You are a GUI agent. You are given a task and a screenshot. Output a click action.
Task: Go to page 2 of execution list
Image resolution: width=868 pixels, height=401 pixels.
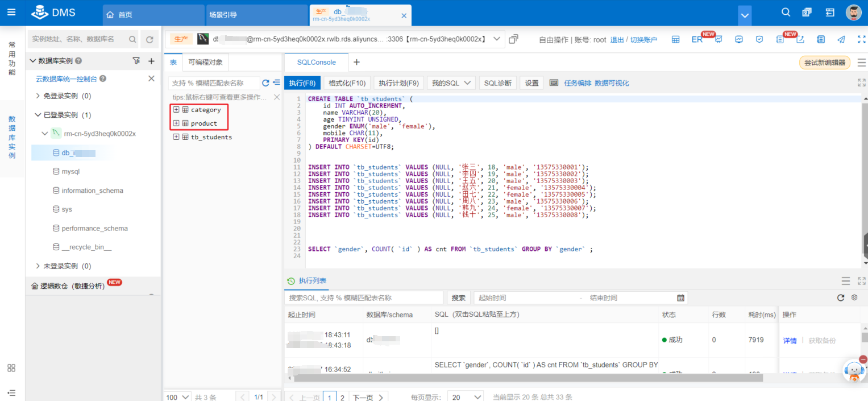[x=342, y=397]
